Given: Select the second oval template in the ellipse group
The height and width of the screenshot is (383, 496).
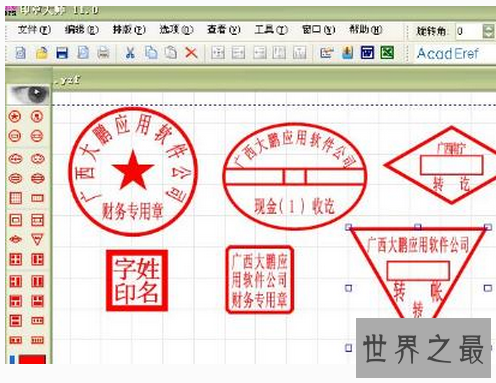Looking at the screenshot, I should click(37, 159).
